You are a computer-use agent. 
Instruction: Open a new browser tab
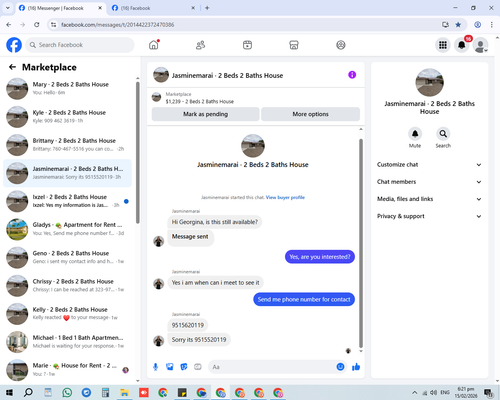click(x=207, y=8)
